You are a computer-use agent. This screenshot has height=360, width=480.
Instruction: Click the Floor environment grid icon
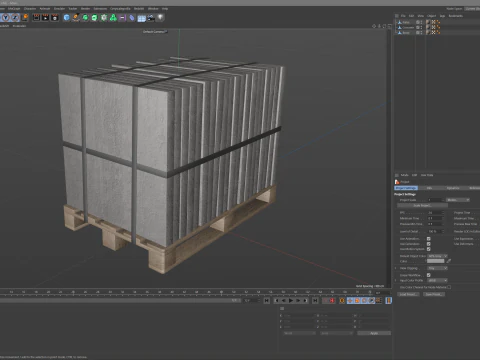[x=141, y=18]
